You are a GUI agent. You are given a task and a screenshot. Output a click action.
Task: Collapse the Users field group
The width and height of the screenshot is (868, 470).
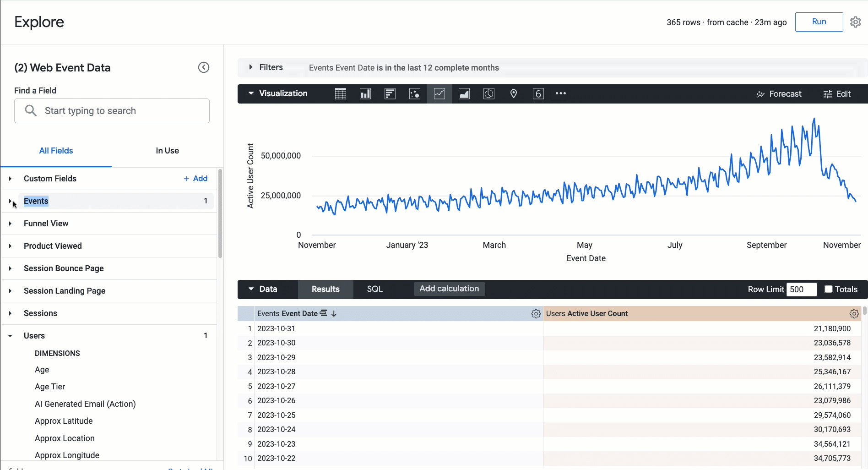[x=10, y=336]
